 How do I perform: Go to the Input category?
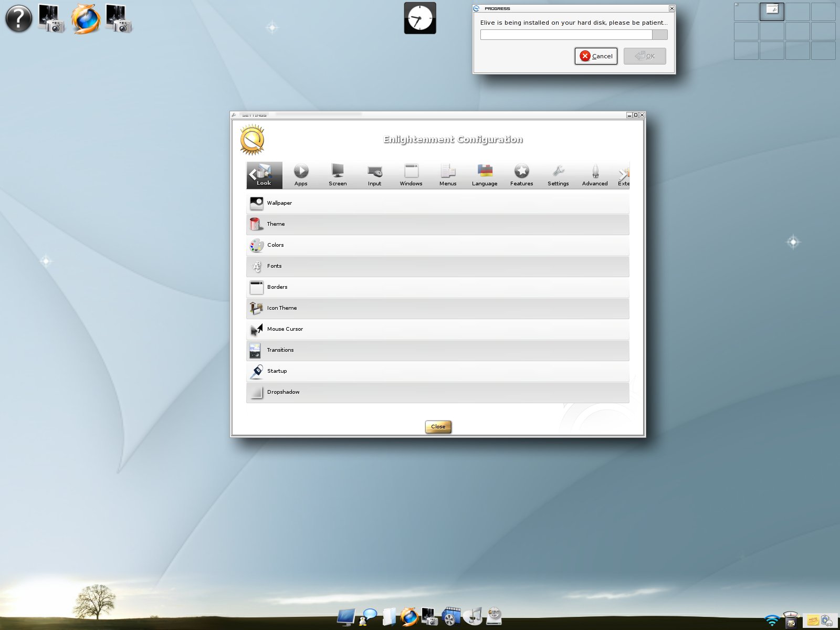pos(374,175)
